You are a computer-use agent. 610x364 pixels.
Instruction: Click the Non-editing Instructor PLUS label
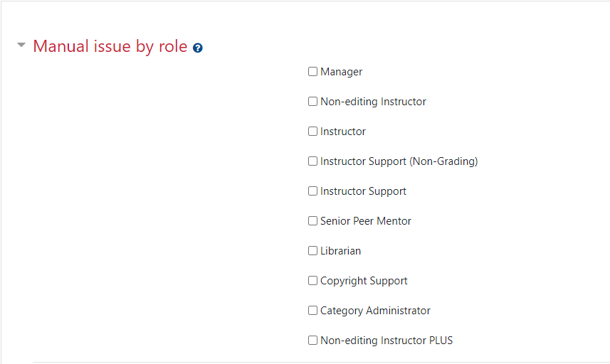tap(386, 341)
